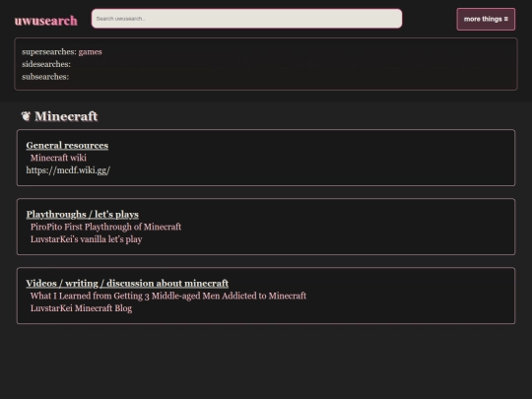Viewport: 532px width, 399px height.
Task: Click the General resources heading
Action: tap(67, 145)
